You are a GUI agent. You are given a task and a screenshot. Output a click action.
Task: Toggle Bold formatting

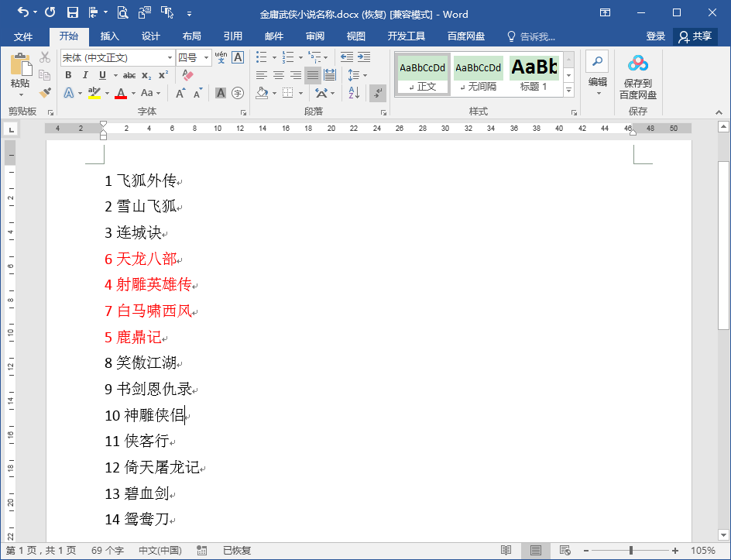tap(68, 75)
